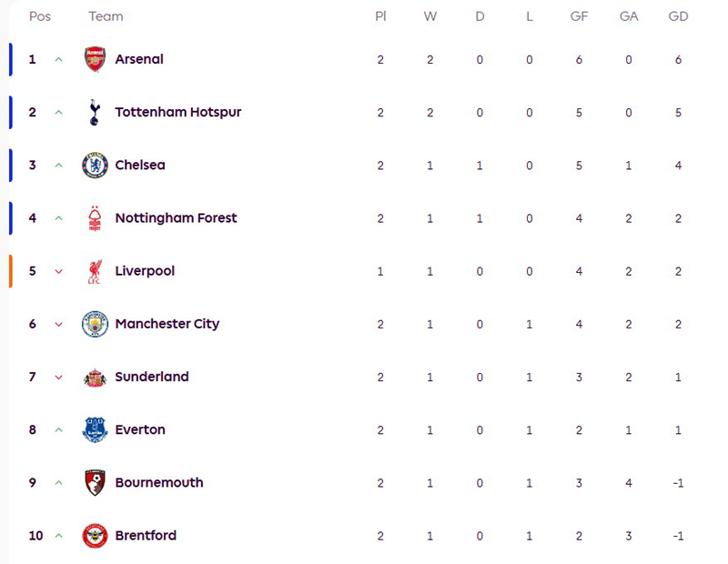Click the Brentford bee badge
This screenshot has width=728, height=564.
pyautogui.click(x=95, y=536)
